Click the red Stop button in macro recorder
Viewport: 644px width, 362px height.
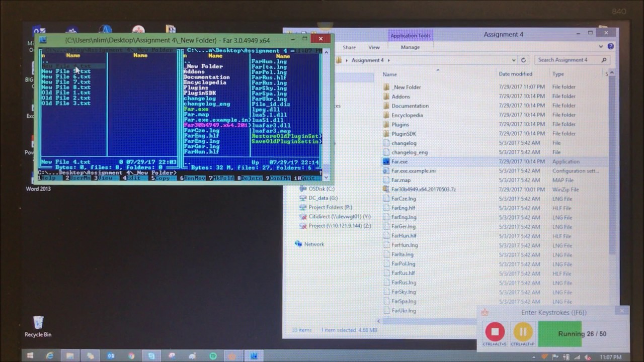(495, 332)
